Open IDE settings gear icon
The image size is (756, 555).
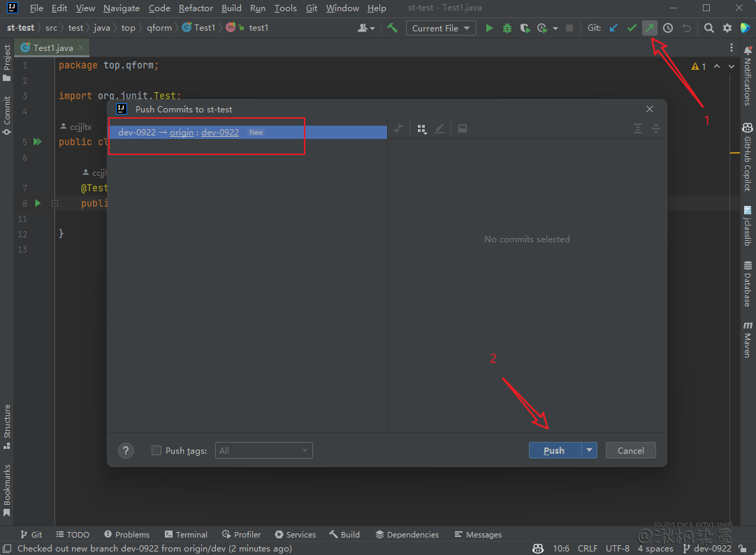pos(727,28)
